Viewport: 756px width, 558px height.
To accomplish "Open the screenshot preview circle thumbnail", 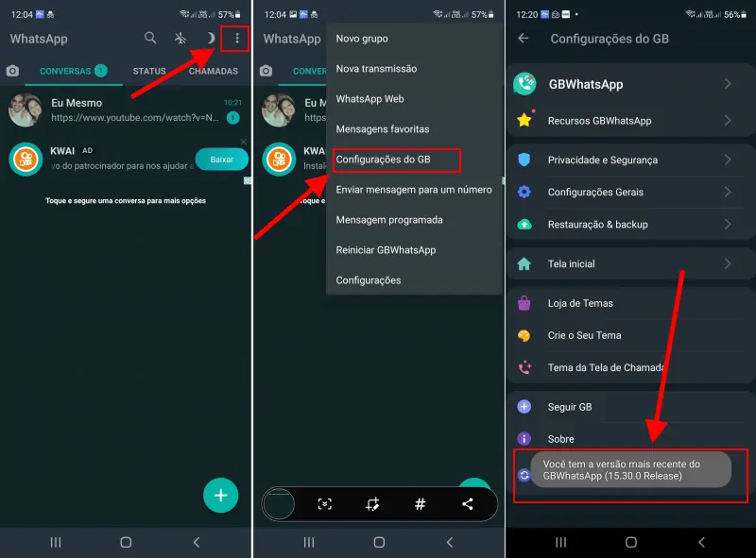I will (x=278, y=504).
